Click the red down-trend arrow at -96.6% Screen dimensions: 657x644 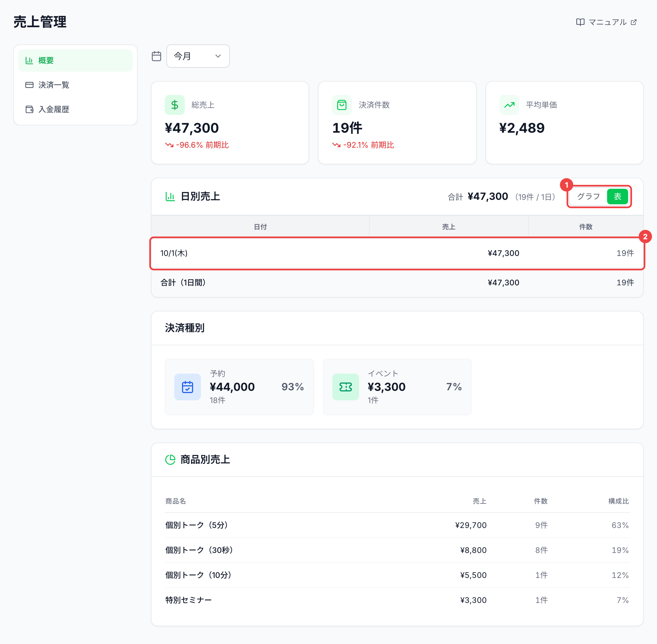[x=169, y=145]
